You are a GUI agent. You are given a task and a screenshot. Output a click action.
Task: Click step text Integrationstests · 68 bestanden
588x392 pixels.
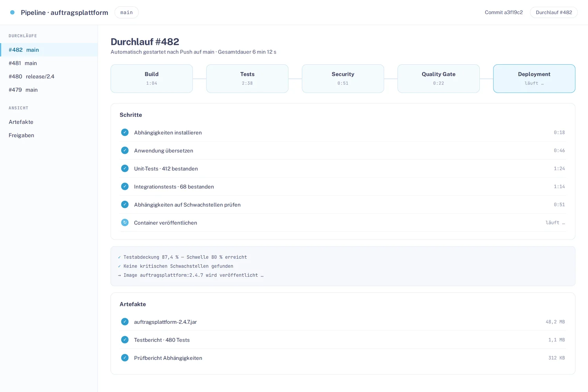coord(174,187)
